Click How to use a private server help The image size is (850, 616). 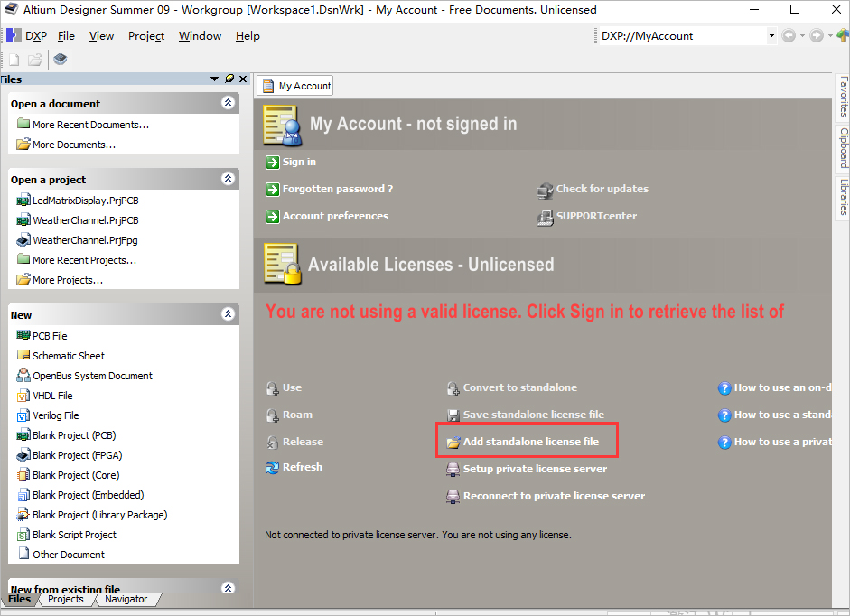(782, 442)
